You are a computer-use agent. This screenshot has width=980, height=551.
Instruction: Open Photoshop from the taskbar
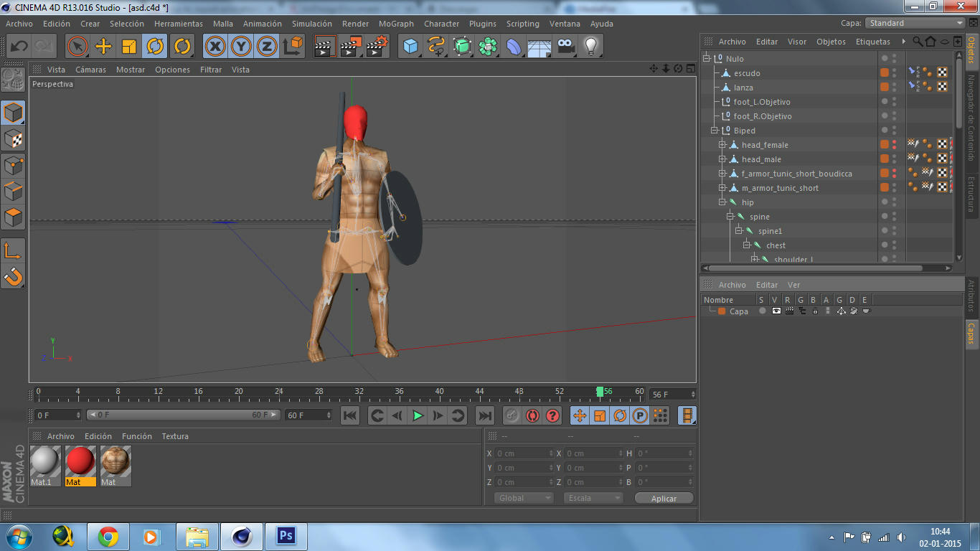tap(286, 536)
